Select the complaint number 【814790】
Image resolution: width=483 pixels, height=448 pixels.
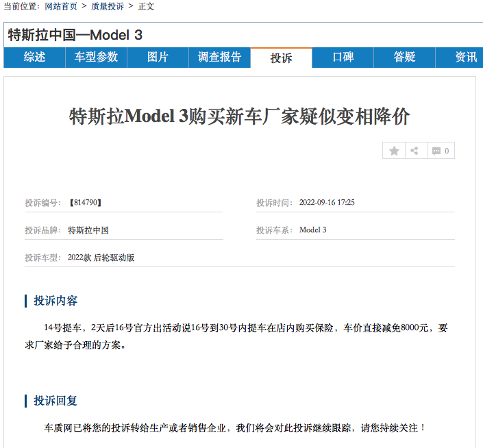[x=86, y=203]
